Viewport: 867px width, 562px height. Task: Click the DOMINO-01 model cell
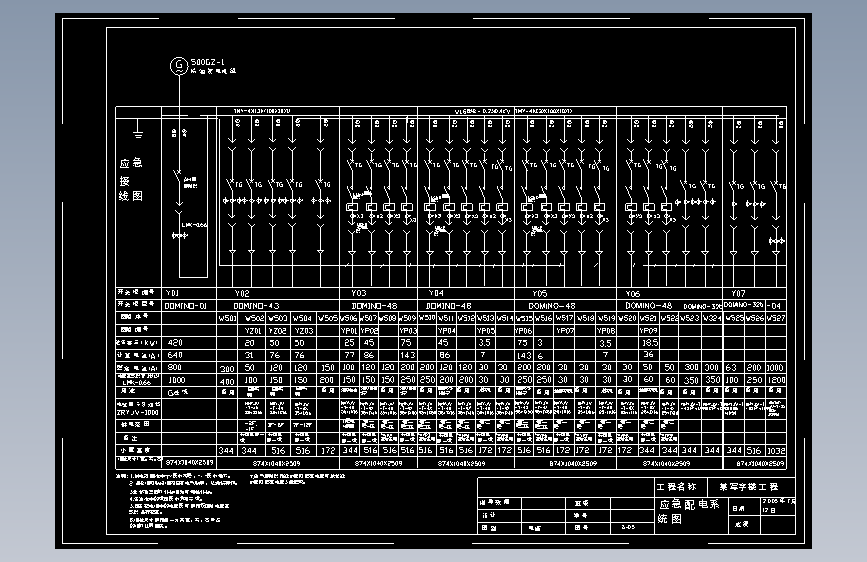point(185,305)
